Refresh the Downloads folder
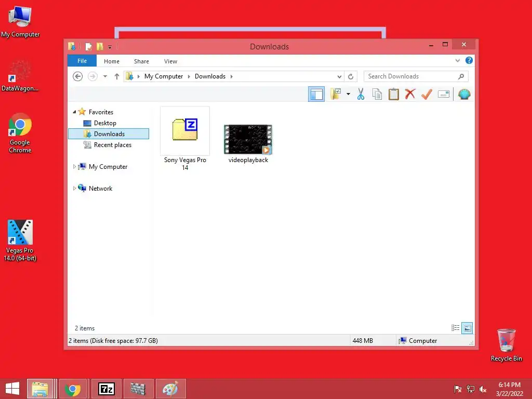The image size is (532, 399). [x=351, y=77]
